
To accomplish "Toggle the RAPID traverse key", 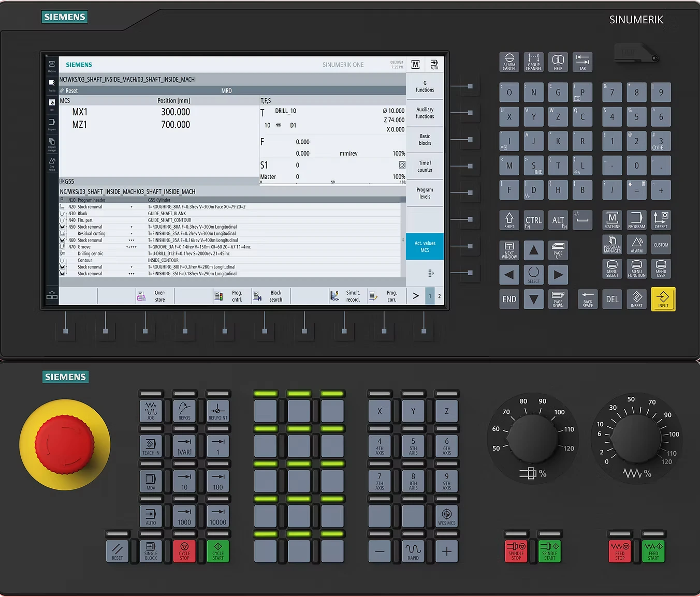I will (x=413, y=551).
